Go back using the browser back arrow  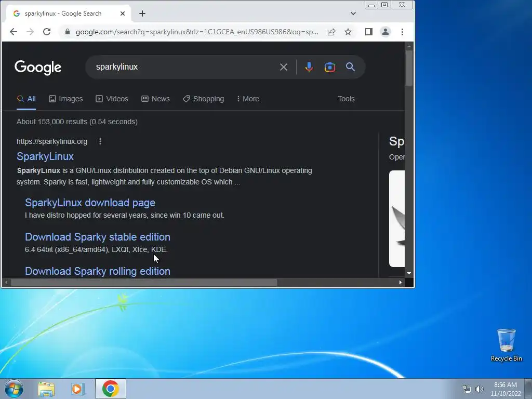click(x=13, y=32)
